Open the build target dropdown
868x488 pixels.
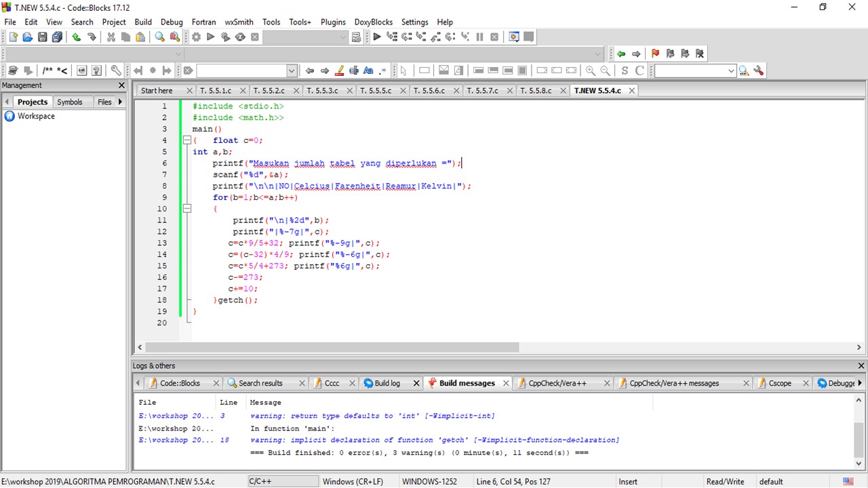pos(342,37)
